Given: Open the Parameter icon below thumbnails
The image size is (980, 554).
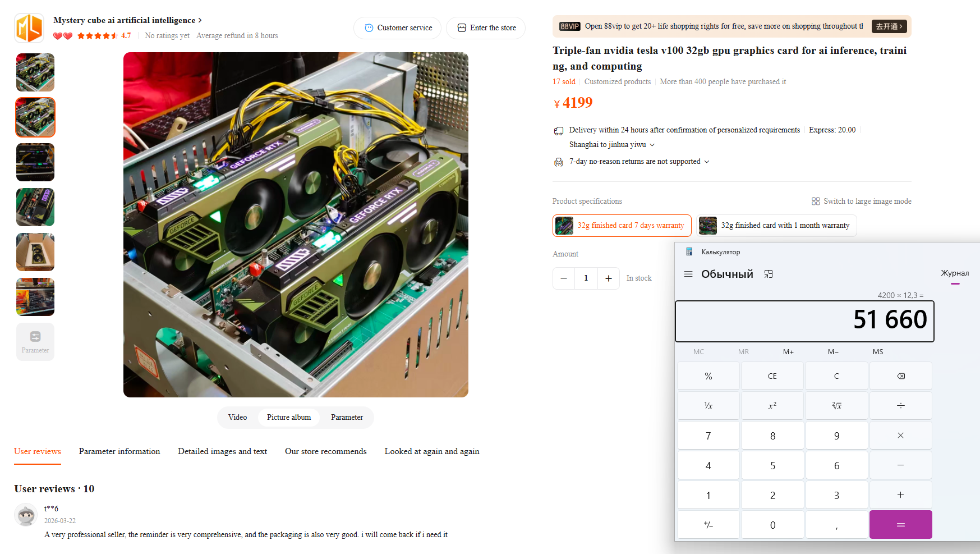Looking at the screenshot, I should point(35,342).
